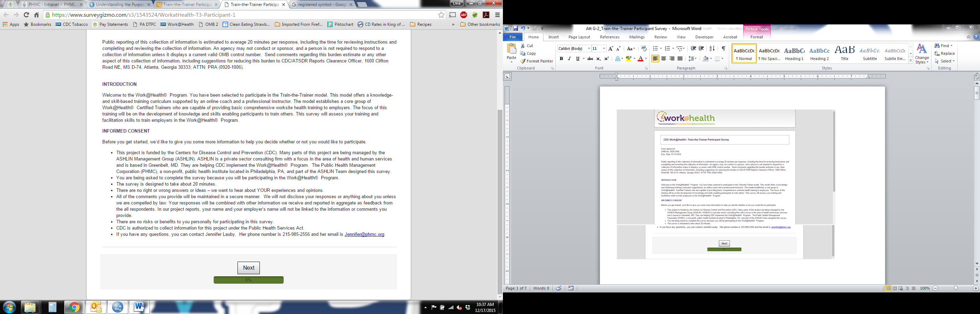Click the Word vertical scrollbar thumb
The height and width of the screenshot is (314, 980).
pos(977,93)
